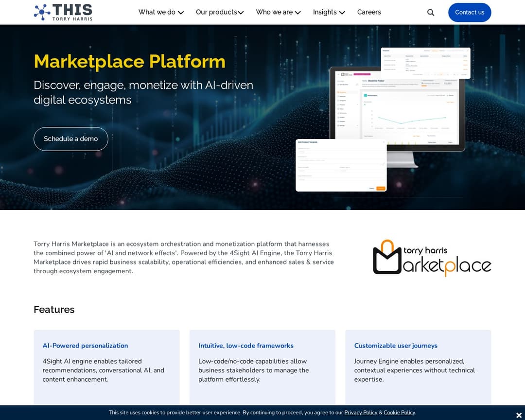Screen dimensions: 525x420
Task: Click the Marketplace Platform title
Action: (130, 62)
